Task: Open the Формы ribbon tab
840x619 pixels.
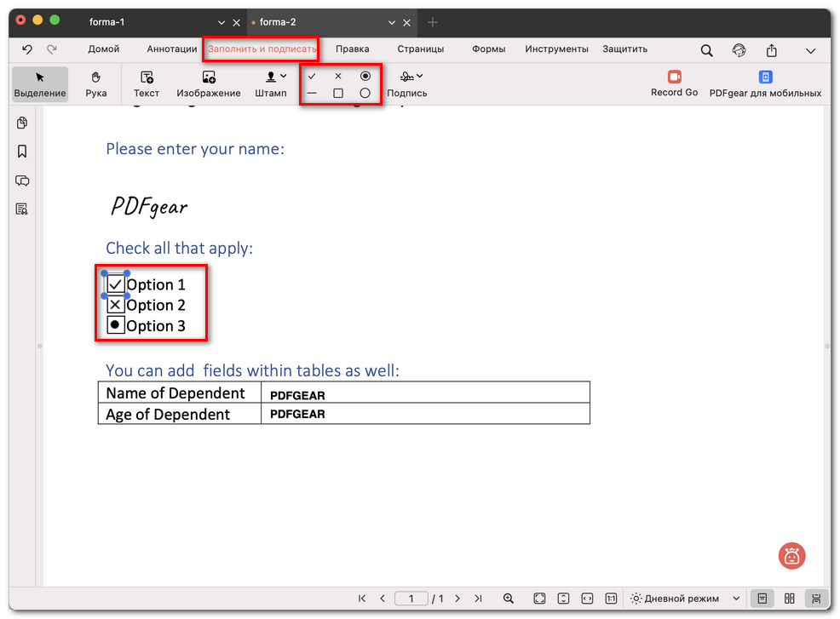Action: tap(489, 49)
